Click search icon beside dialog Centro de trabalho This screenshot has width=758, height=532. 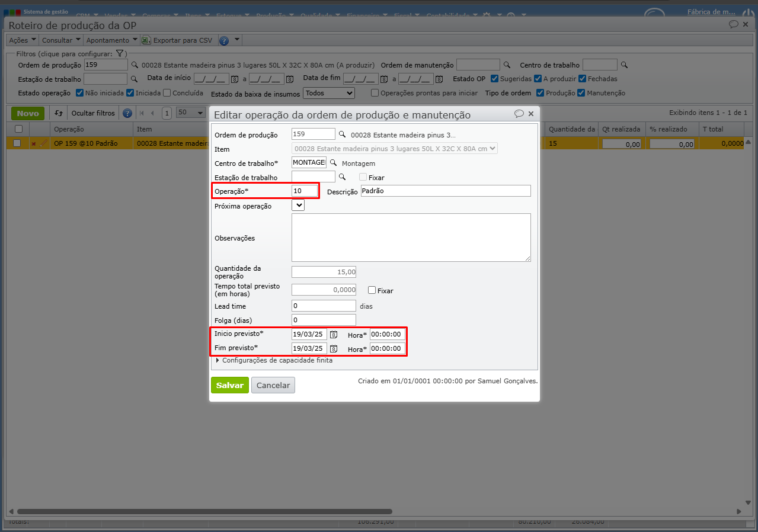[x=334, y=162]
